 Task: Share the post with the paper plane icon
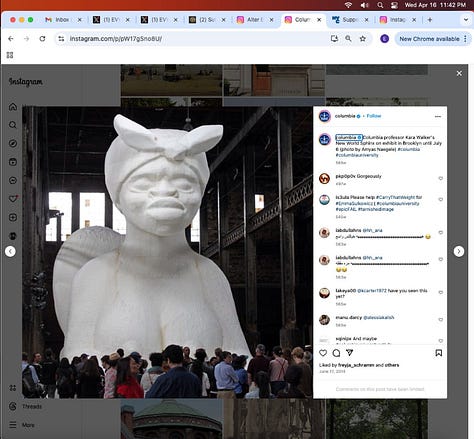(349, 353)
